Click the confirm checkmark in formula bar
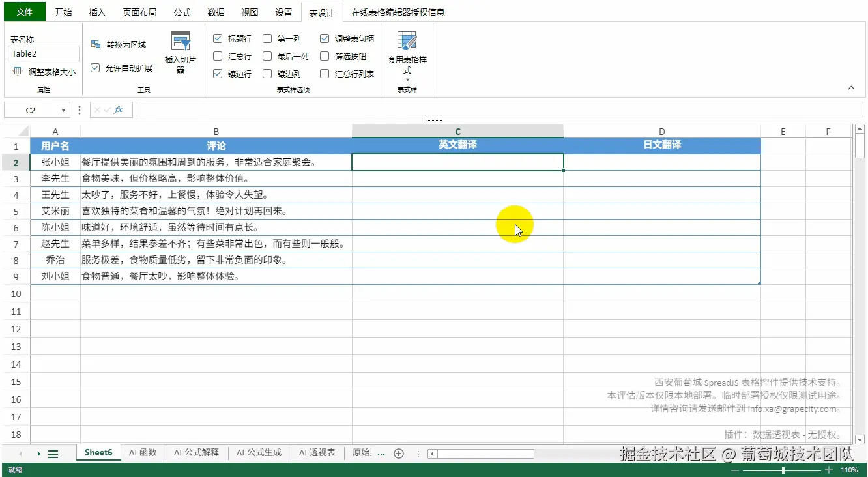The height and width of the screenshot is (477, 868). tap(108, 110)
